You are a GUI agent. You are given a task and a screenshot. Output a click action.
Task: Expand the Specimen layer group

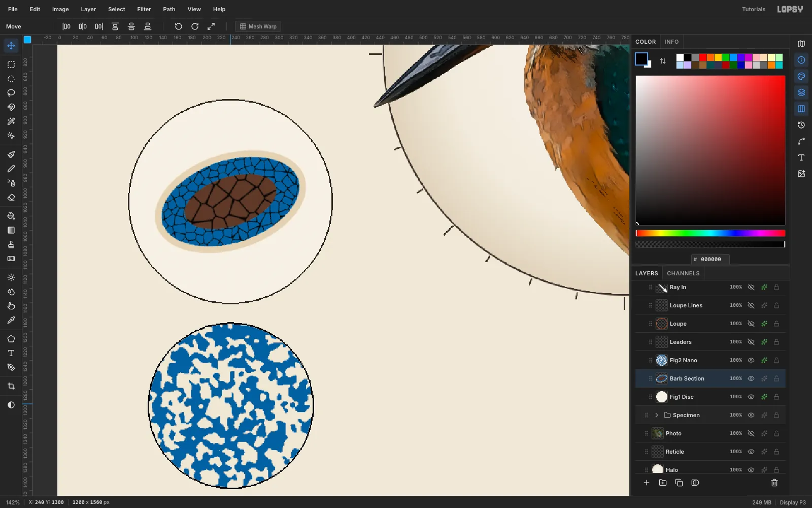pos(657,415)
